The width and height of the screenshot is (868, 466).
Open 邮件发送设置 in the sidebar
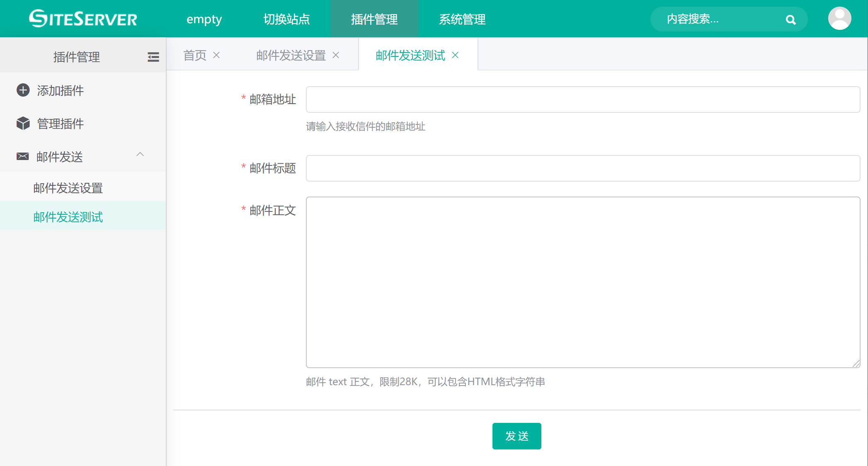coord(68,188)
